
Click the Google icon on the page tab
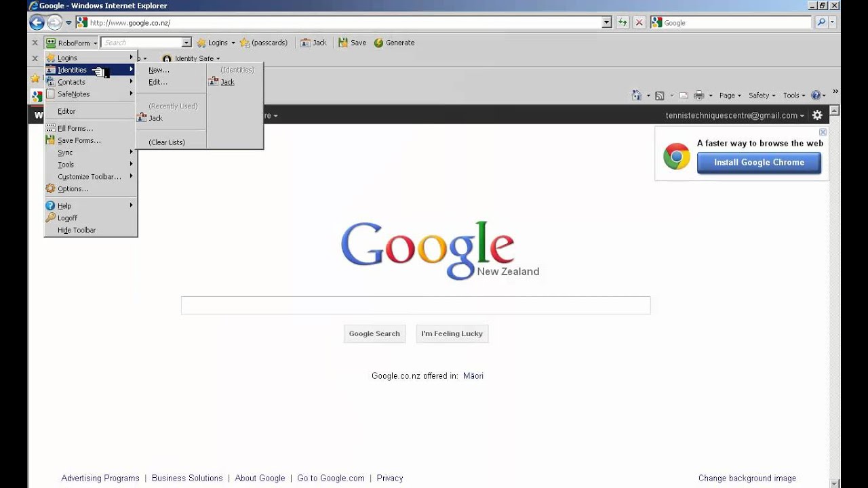pyautogui.click(x=37, y=96)
